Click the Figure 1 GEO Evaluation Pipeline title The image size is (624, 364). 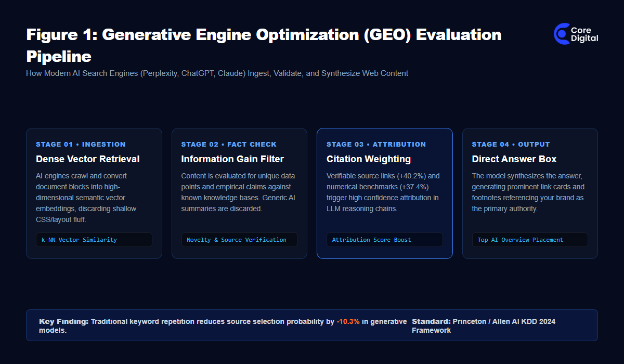[x=264, y=45]
